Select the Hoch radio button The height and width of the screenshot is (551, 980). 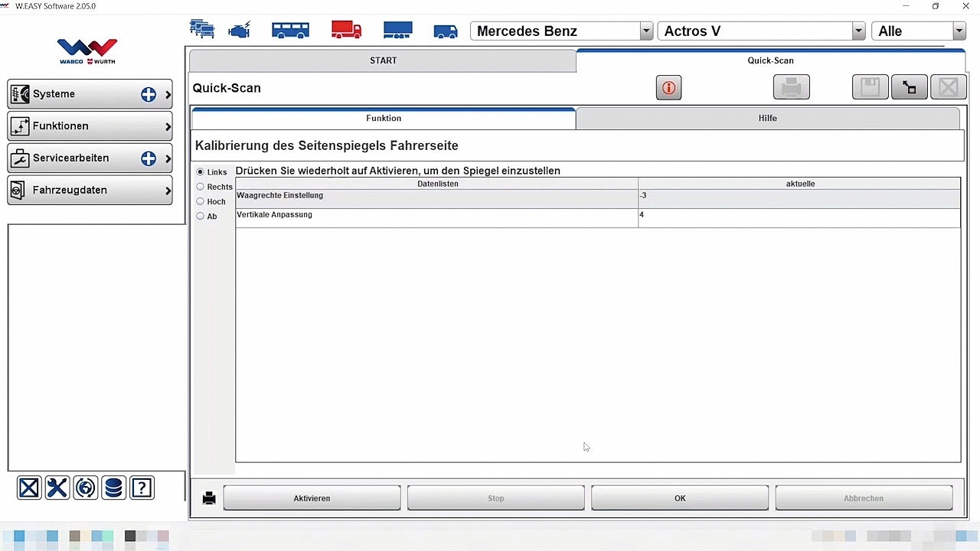[x=201, y=202]
